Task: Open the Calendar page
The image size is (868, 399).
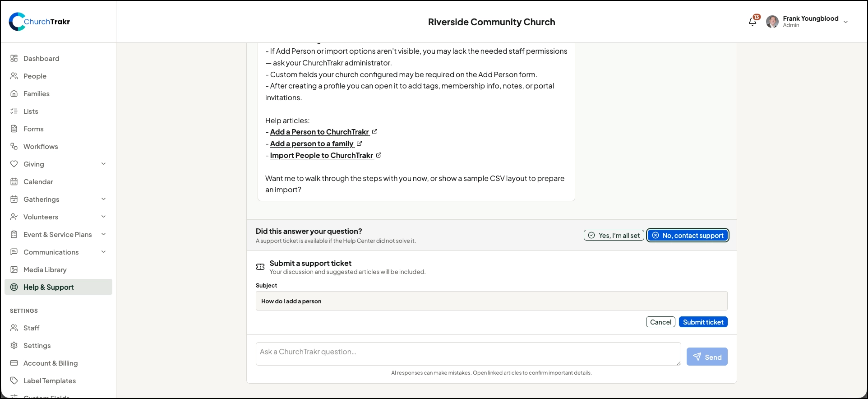Action: pos(58,181)
